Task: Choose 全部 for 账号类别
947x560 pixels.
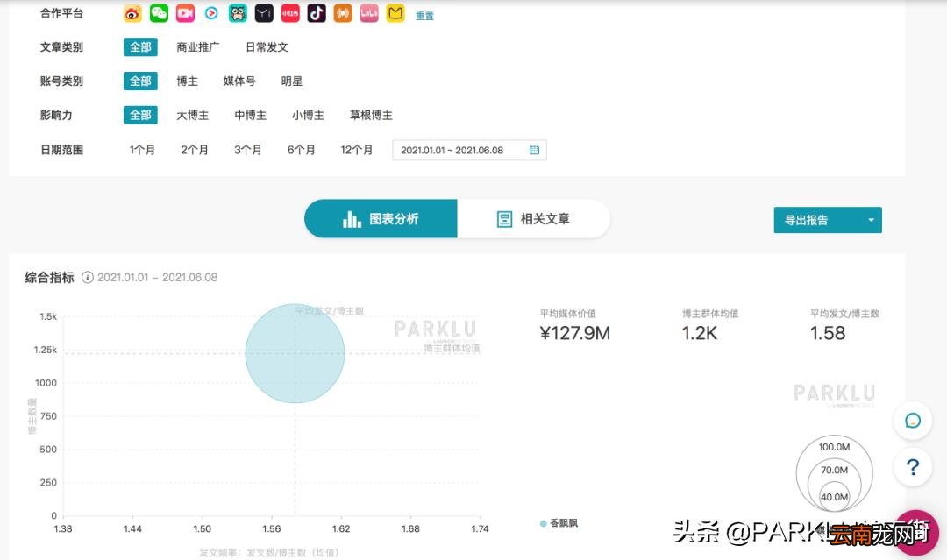Action: click(140, 81)
